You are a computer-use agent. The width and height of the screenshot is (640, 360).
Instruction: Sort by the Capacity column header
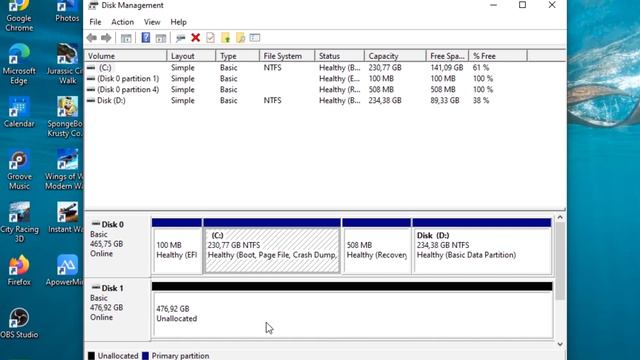(x=395, y=56)
